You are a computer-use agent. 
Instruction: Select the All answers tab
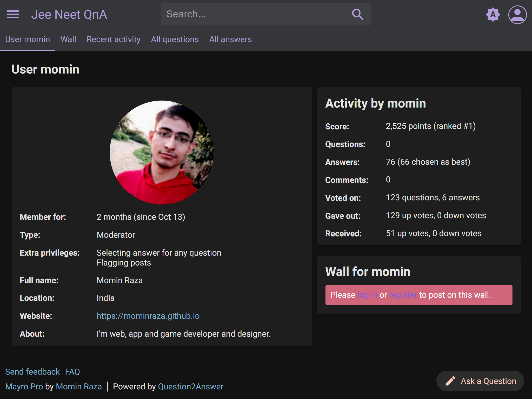[230, 39]
